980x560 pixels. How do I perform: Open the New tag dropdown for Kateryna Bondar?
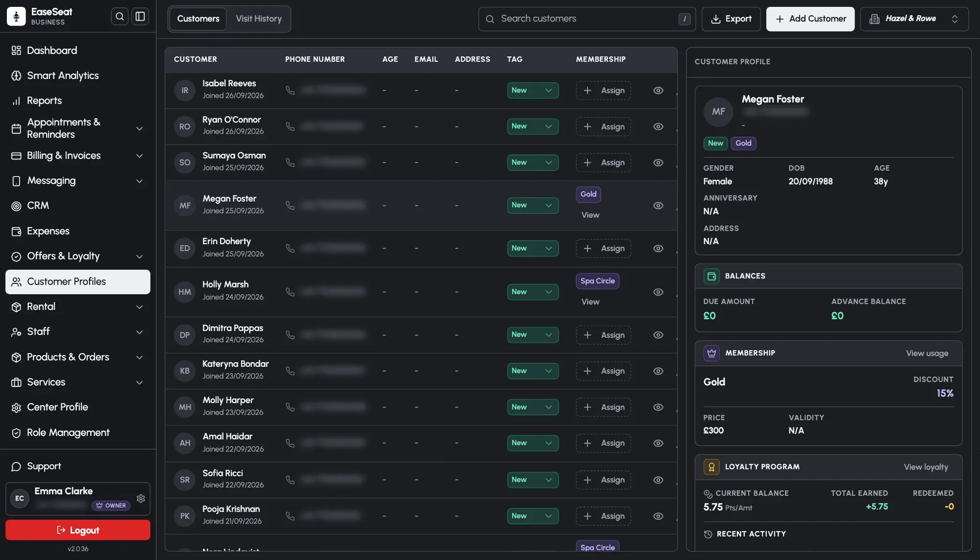tap(533, 371)
